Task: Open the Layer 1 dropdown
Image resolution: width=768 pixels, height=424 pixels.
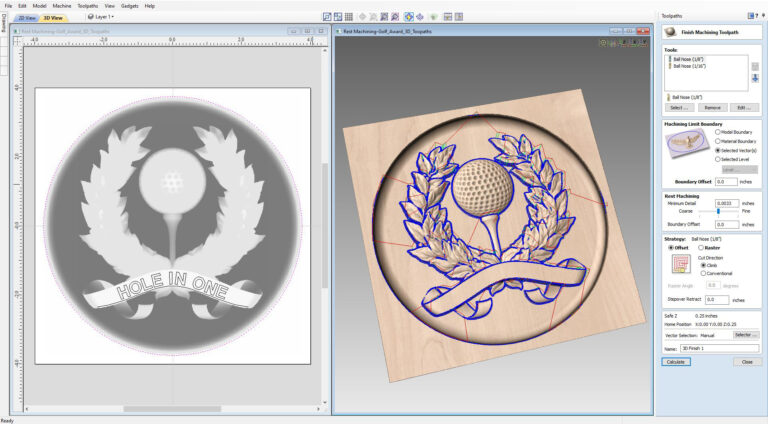Action: [x=101, y=17]
